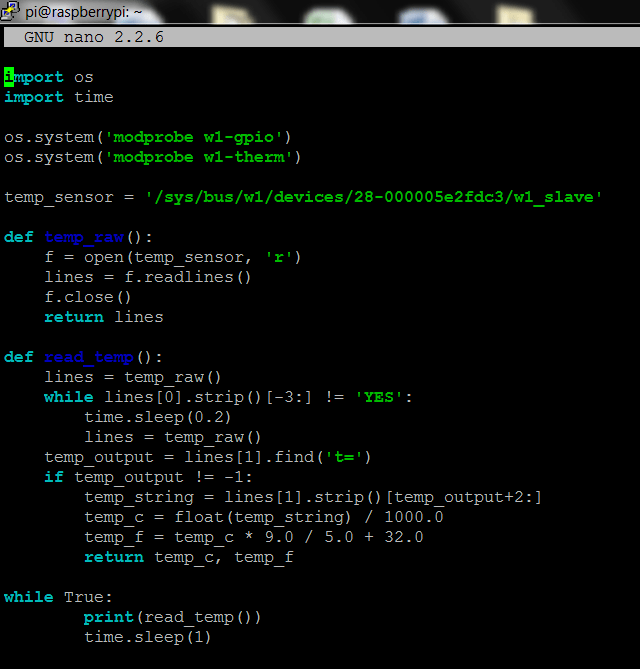The width and height of the screenshot is (640, 669).
Task: Click the GNU nano 2.2.6 header bar
Action: (322, 37)
